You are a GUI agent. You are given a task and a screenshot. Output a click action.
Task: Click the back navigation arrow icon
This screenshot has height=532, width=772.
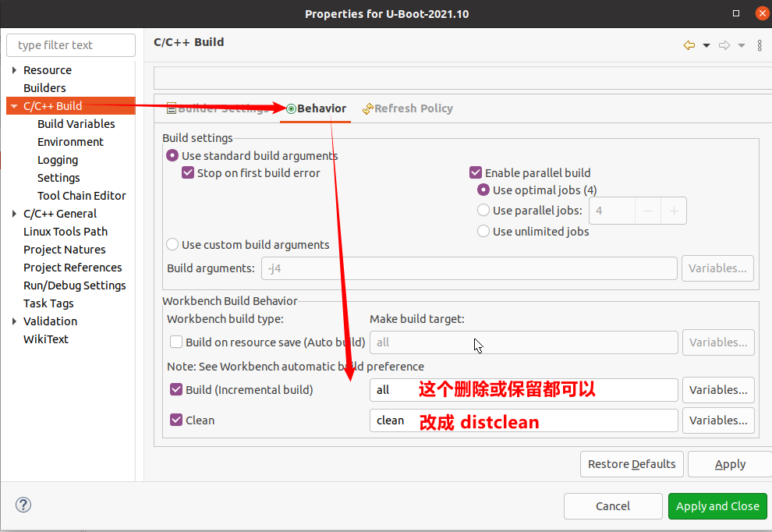689,45
